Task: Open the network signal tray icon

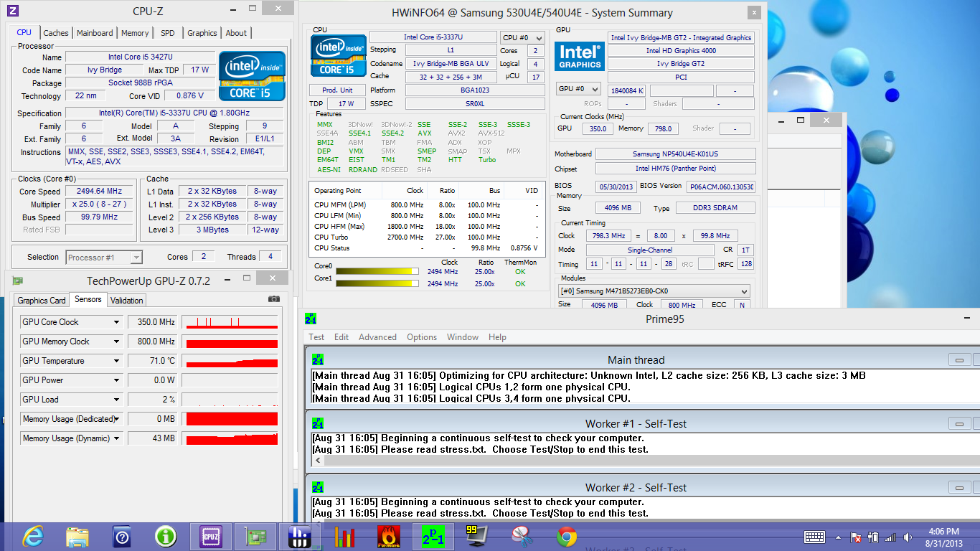Action: 890,537
